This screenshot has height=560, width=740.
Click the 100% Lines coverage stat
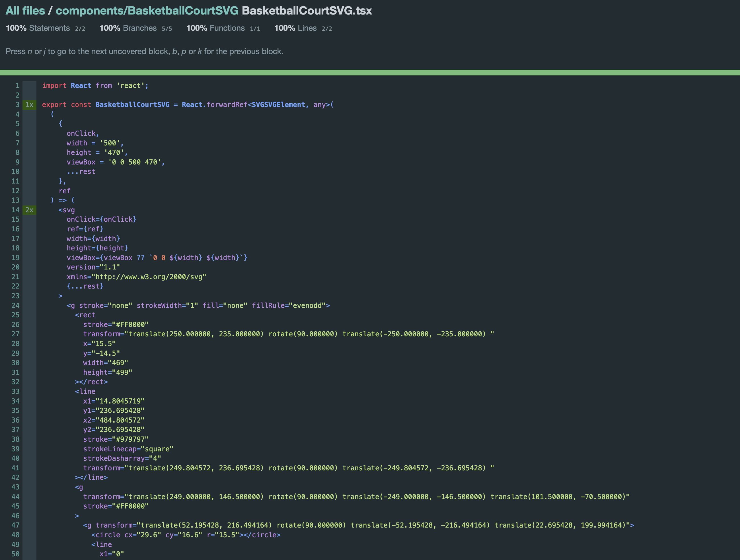pos(303,28)
